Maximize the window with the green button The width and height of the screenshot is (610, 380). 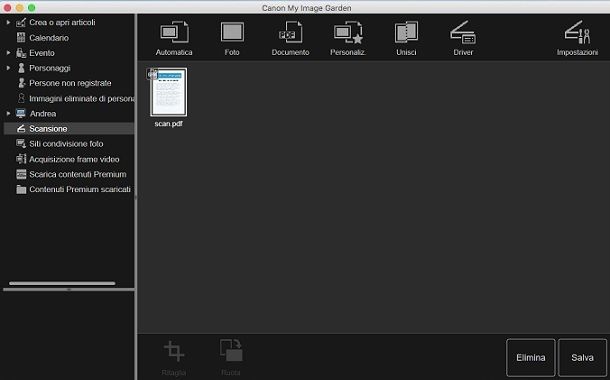tap(32, 7)
